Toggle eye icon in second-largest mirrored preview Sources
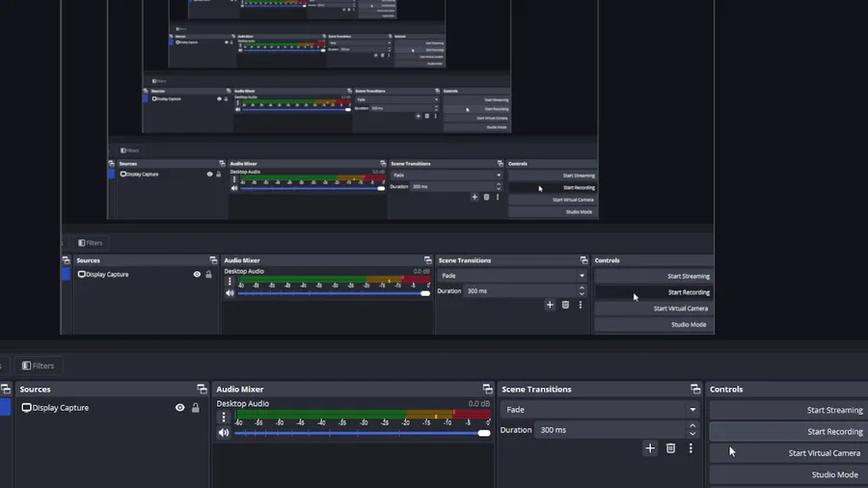 pos(210,175)
